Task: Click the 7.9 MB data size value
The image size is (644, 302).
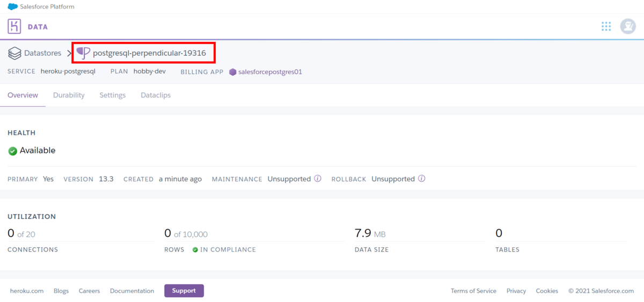Action: pyautogui.click(x=370, y=233)
